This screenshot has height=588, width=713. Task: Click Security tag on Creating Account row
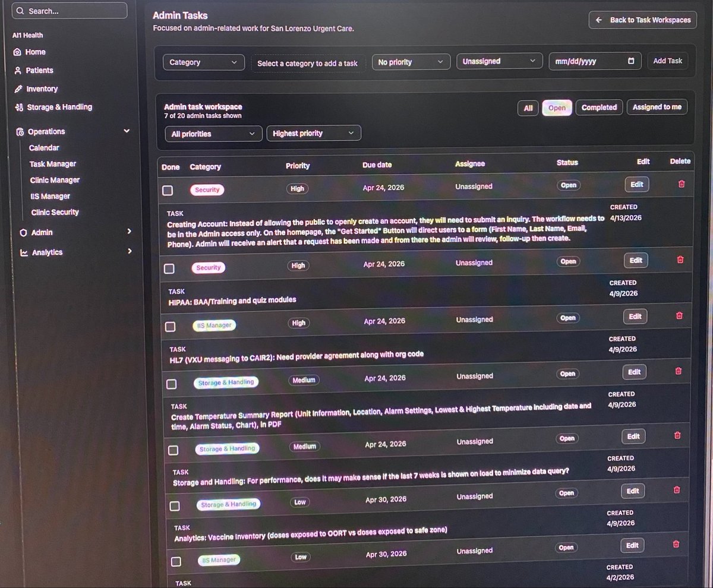207,190
